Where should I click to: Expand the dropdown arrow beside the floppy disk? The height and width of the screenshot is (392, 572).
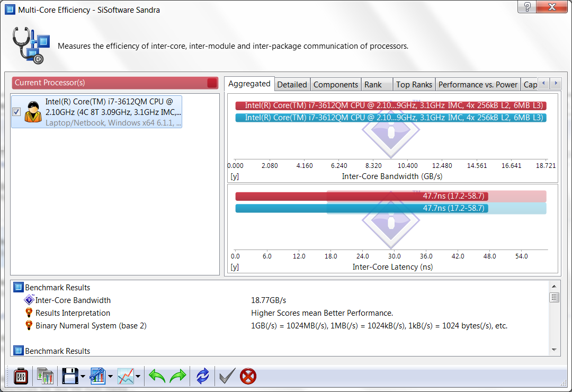[83, 376]
